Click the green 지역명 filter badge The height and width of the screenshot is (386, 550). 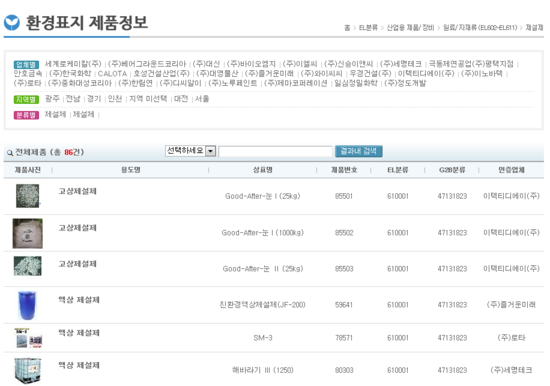pos(26,99)
